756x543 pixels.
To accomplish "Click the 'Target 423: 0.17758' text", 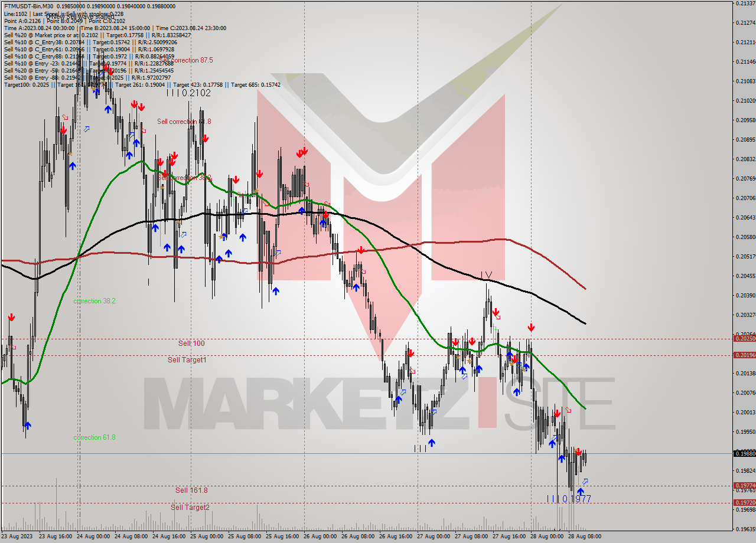I will pos(198,84).
